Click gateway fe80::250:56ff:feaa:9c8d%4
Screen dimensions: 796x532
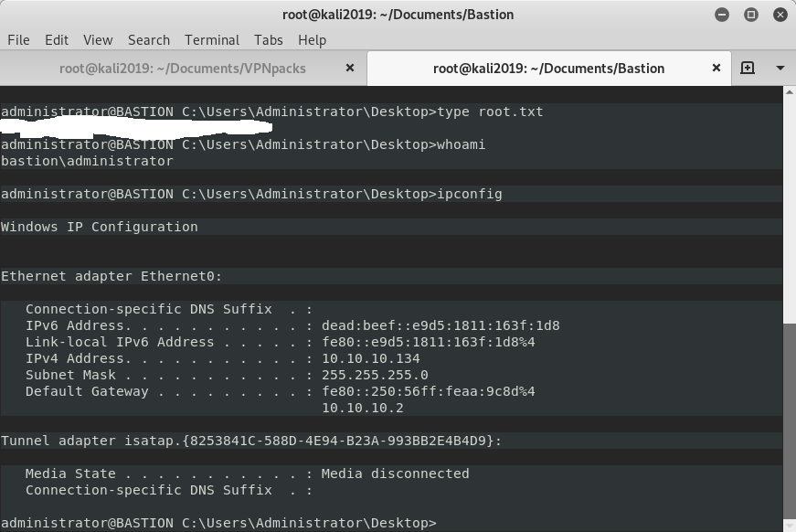click(429, 391)
